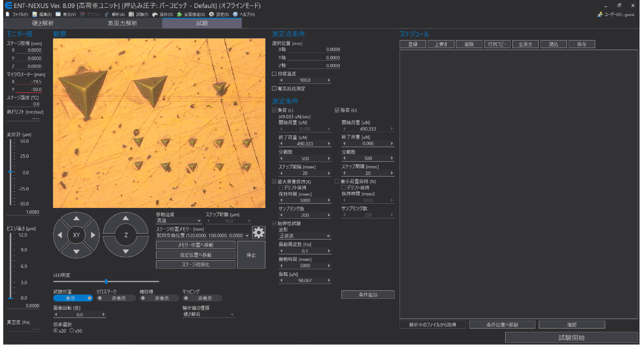The image size is (644, 361).
Task: Click the 条件追加 button
Action: tap(368, 295)
